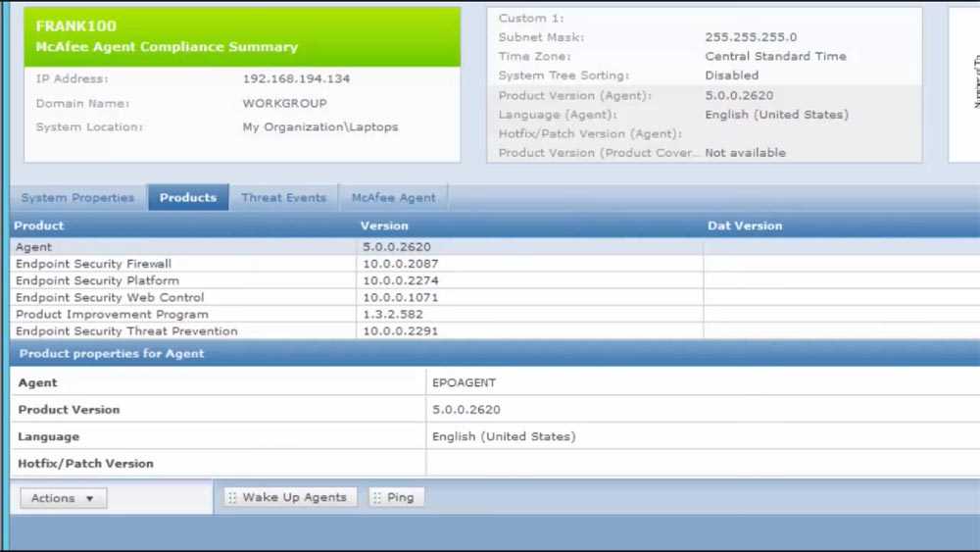Select the Product Improvement Program row
980x552 pixels.
(495, 315)
